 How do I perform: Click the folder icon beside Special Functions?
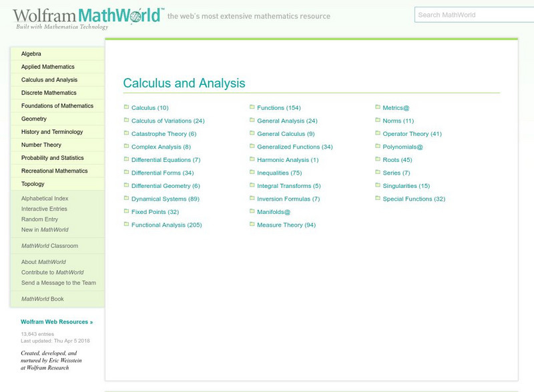pos(377,199)
